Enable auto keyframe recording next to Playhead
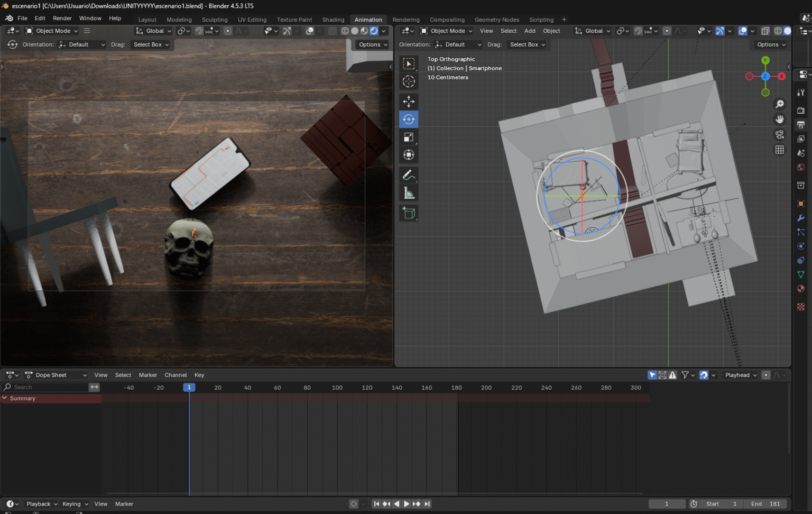The height and width of the screenshot is (514, 812). click(767, 375)
